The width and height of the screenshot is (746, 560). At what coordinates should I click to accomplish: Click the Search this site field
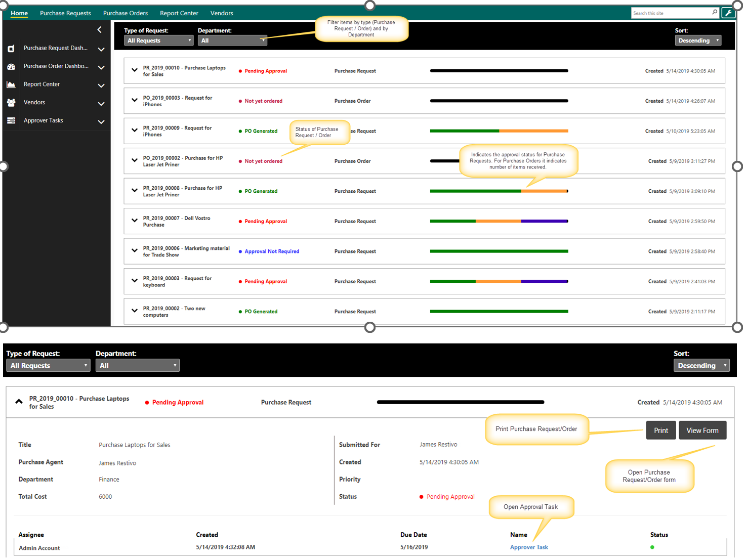click(671, 13)
